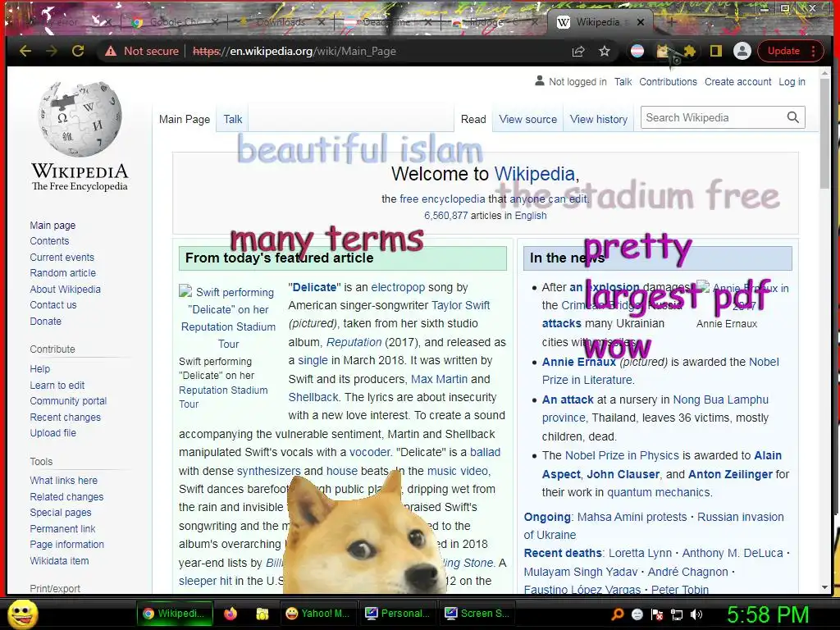Open Current events in sidebar

(x=62, y=257)
